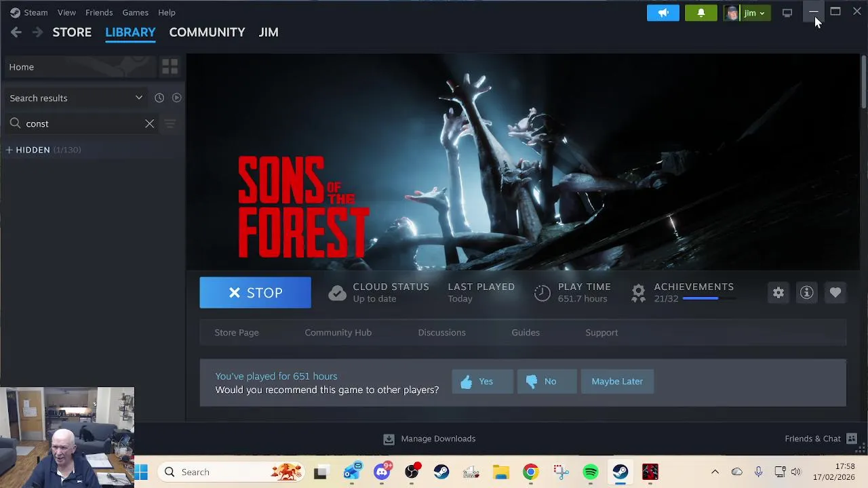Open the JIM profile tab
Image resolution: width=868 pixels, height=488 pixels.
[x=269, y=32]
